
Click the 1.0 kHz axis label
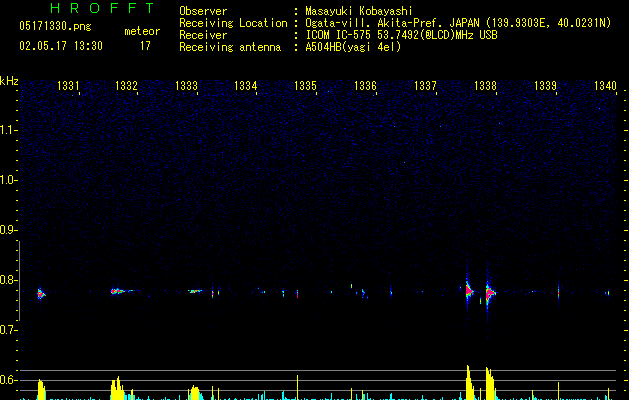[9, 180]
